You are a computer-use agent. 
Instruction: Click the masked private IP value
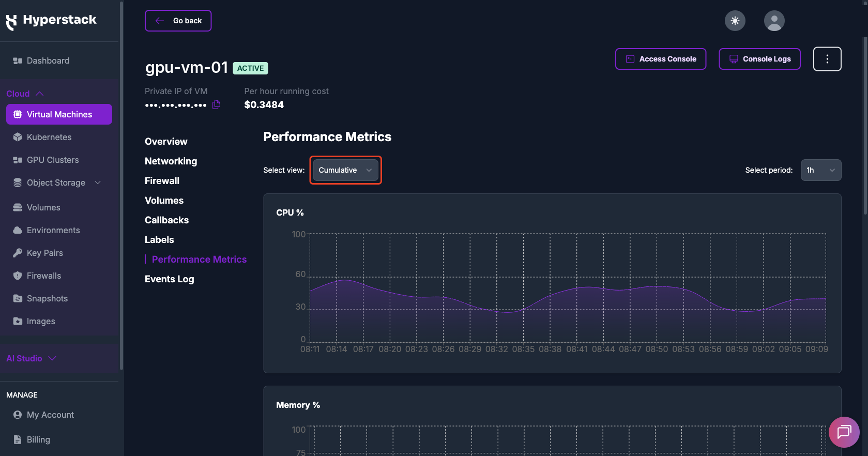[176, 105]
